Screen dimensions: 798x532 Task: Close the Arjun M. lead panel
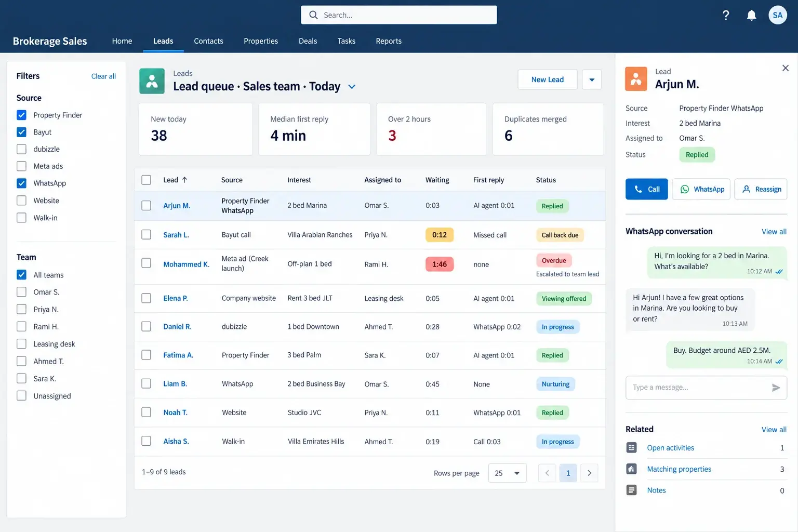(x=785, y=68)
